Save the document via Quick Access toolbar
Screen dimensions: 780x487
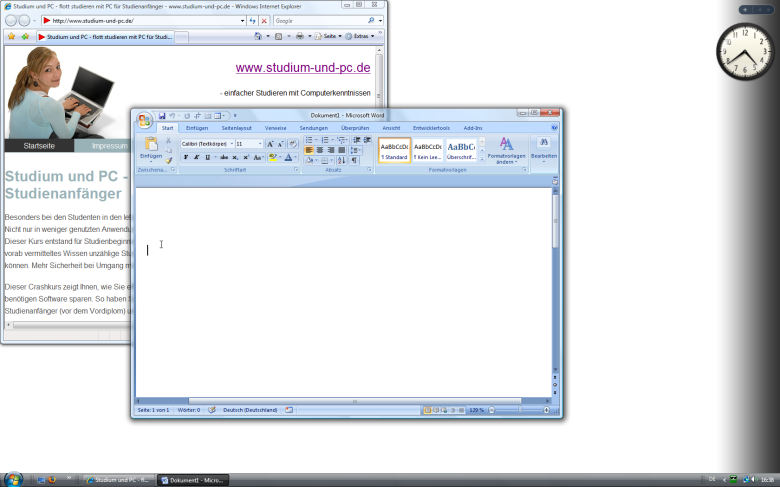pyautogui.click(x=162, y=116)
